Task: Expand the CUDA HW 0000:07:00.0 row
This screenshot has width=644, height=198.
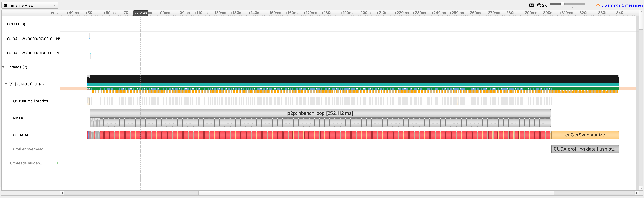Action: 3,39
